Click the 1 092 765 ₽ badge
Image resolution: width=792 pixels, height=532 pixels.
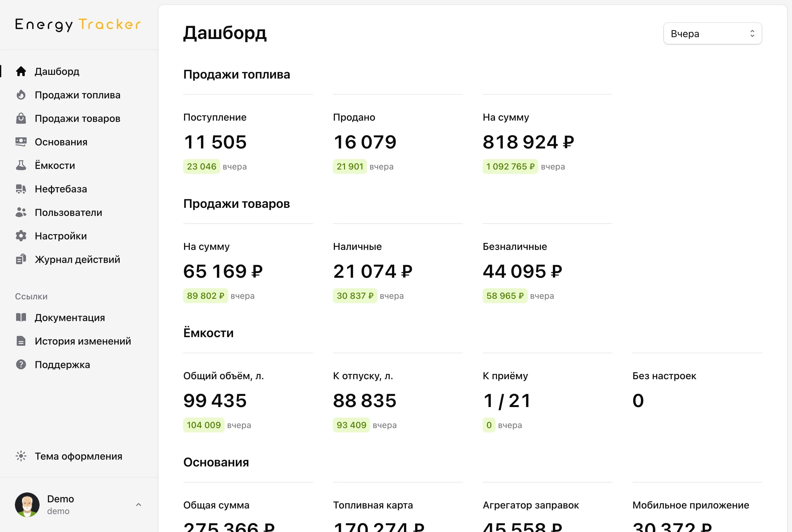[510, 166]
